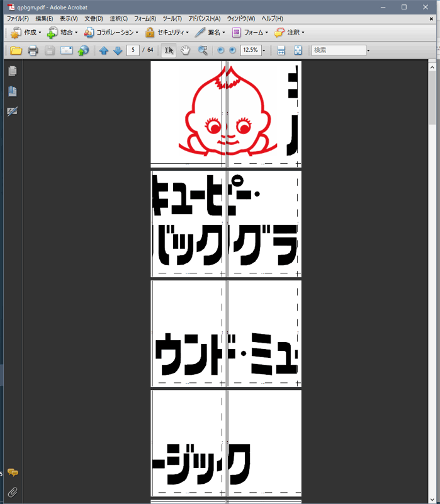Open the zoom percentage dropdown arrow
Image resolution: width=440 pixels, height=504 pixels.
[264, 50]
